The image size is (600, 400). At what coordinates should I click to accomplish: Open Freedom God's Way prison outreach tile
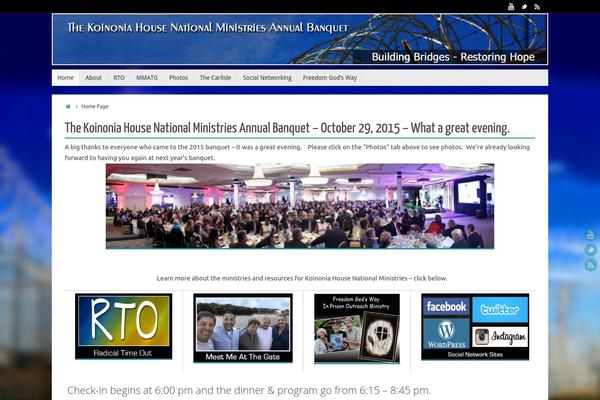click(x=357, y=328)
